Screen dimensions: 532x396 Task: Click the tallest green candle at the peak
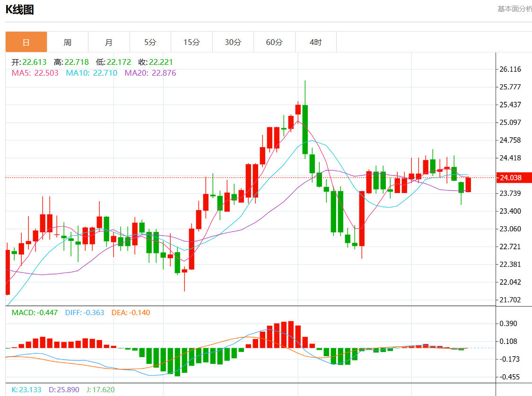point(305,129)
